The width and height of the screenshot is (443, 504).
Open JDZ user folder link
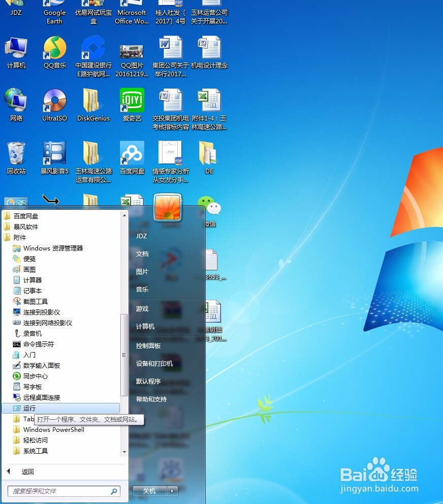[141, 236]
